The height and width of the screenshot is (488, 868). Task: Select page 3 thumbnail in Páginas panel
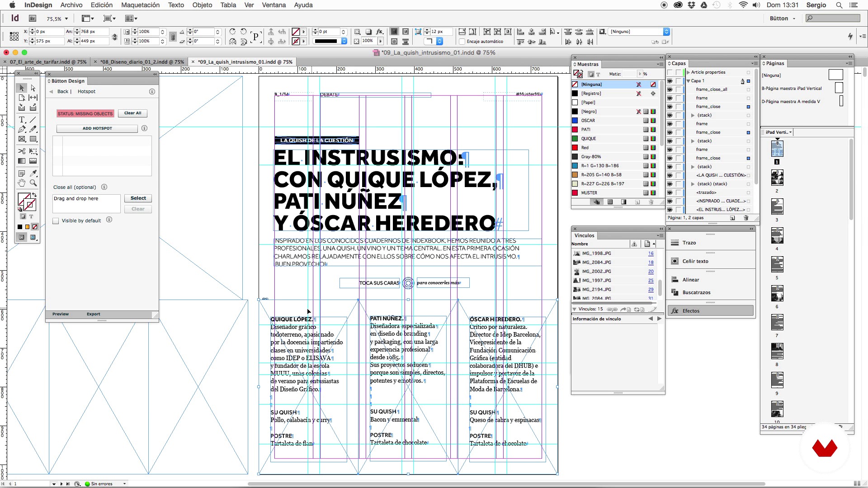click(x=777, y=207)
